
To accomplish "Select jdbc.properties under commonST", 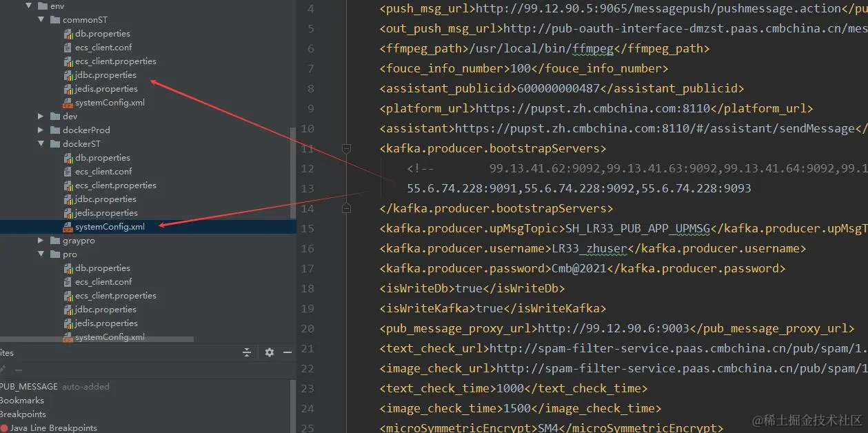I will tap(105, 75).
